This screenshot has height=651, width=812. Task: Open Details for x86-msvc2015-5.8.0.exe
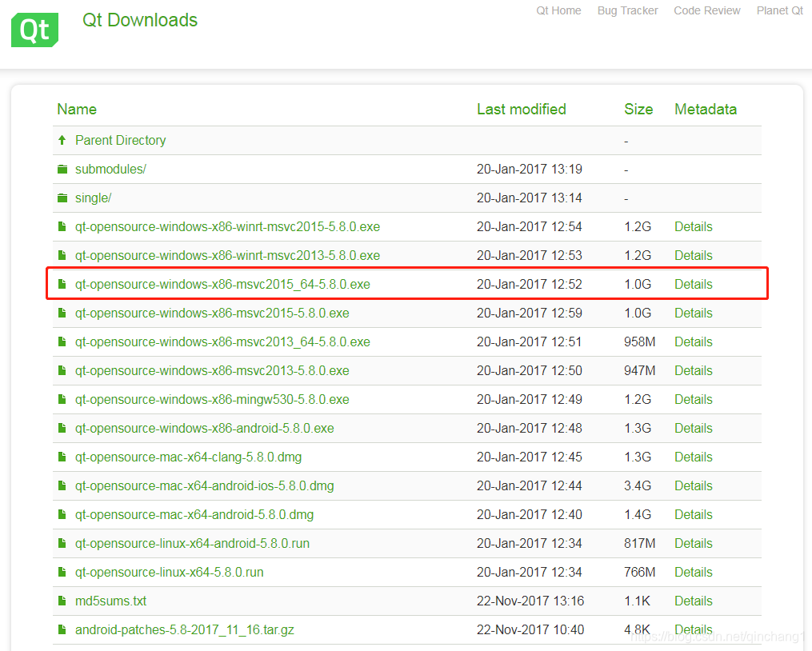tap(693, 313)
